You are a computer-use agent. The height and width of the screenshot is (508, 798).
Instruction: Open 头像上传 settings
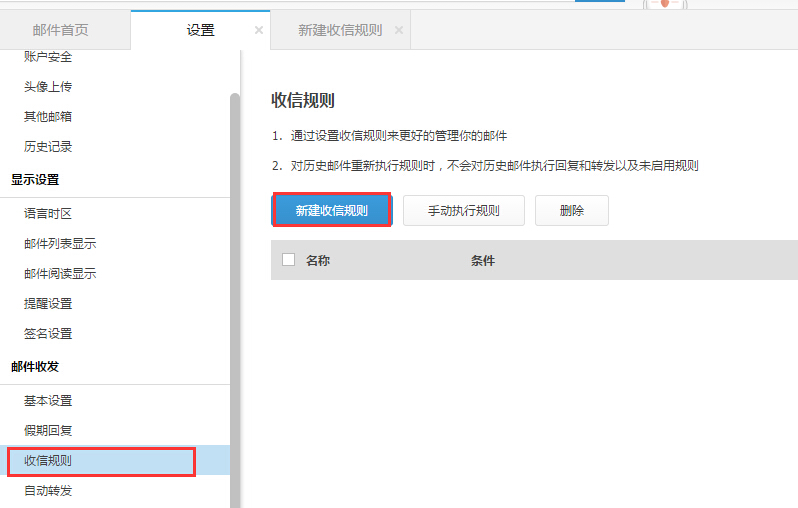tap(48, 87)
